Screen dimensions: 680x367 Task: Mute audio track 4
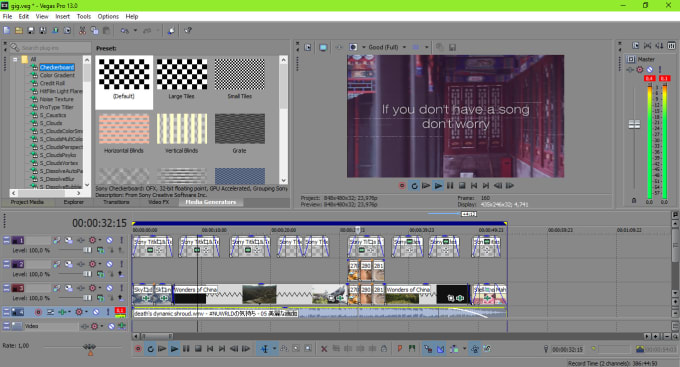(x=96, y=312)
